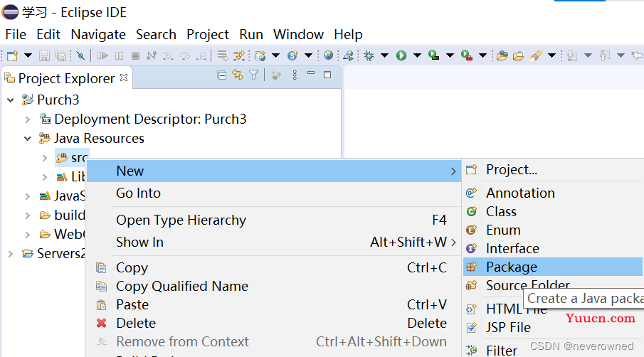
Task: Choose Copy Qualified Name in context menu
Action: tap(273, 286)
